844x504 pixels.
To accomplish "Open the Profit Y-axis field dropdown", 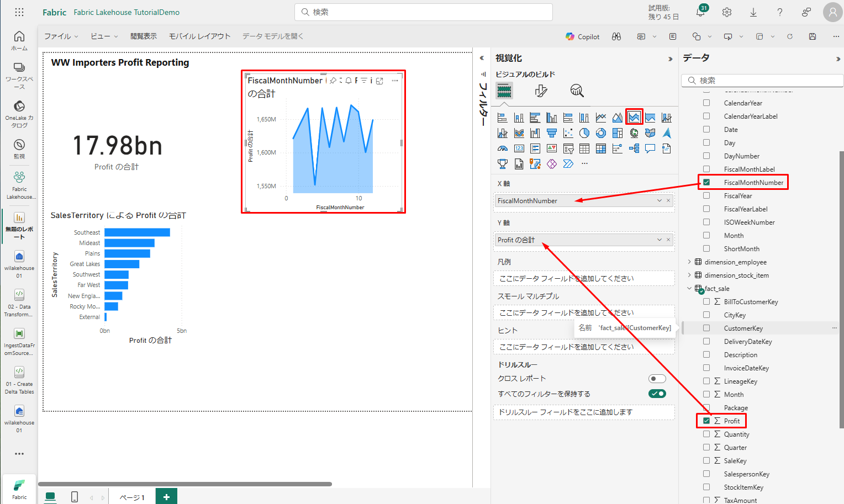I will point(660,240).
